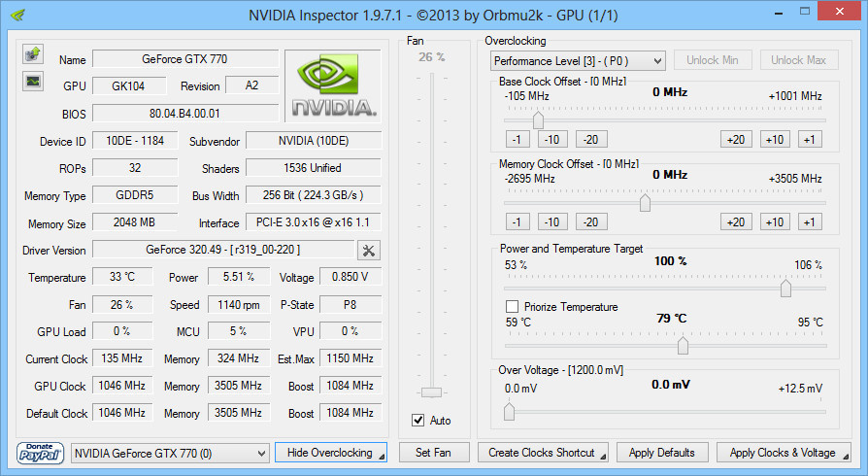Screen dimensions: 868x476
Task: Click the Memory Size value 2048 MB
Action: coord(135,222)
